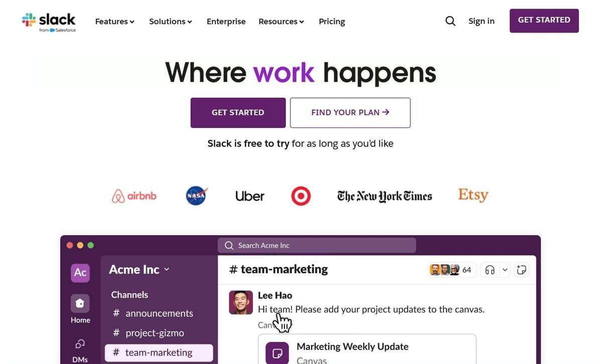602x364 pixels.
Task: Open DMs from the sidebar icon
Action: point(79,344)
